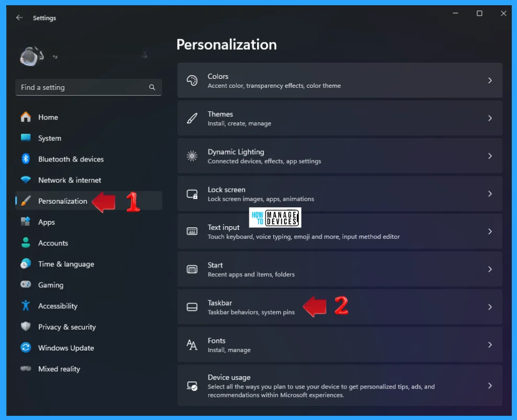Image resolution: width=517 pixels, height=420 pixels.
Task: Click the Dynamic Lighting sun icon
Action: pyautogui.click(x=192, y=156)
